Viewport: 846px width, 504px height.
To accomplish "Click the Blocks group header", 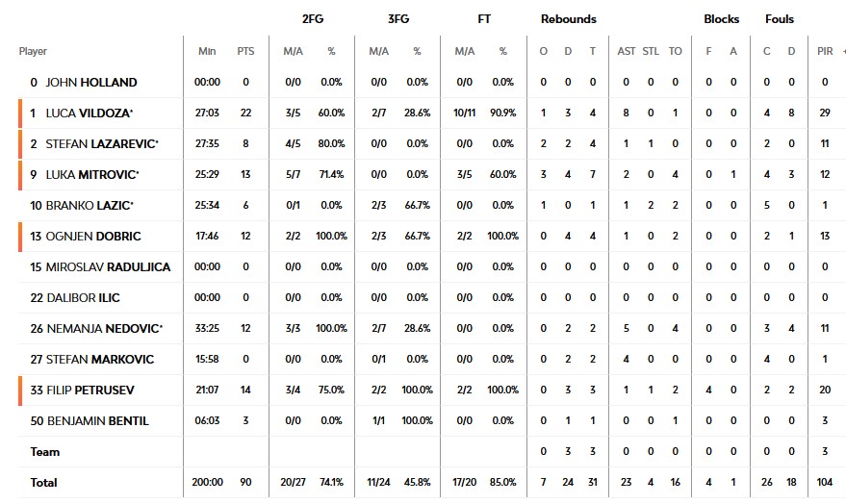I will pos(721,19).
